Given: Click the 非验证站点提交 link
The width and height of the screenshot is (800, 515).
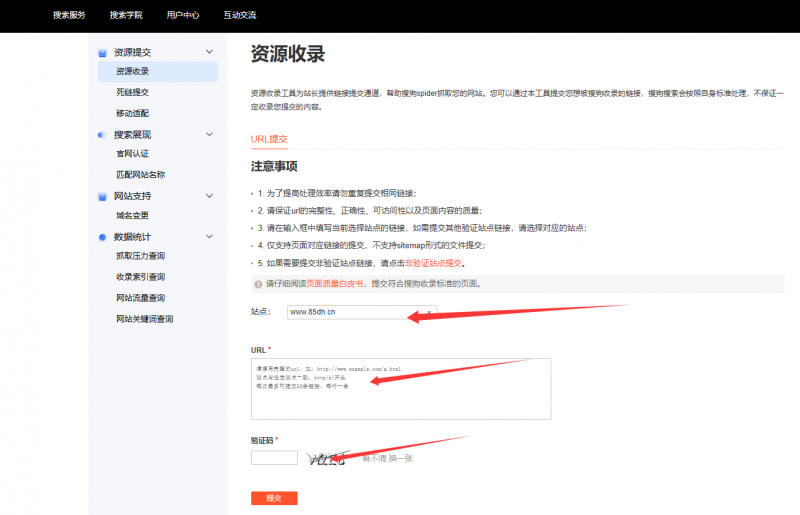Looking at the screenshot, I should (x=434, y=263).
